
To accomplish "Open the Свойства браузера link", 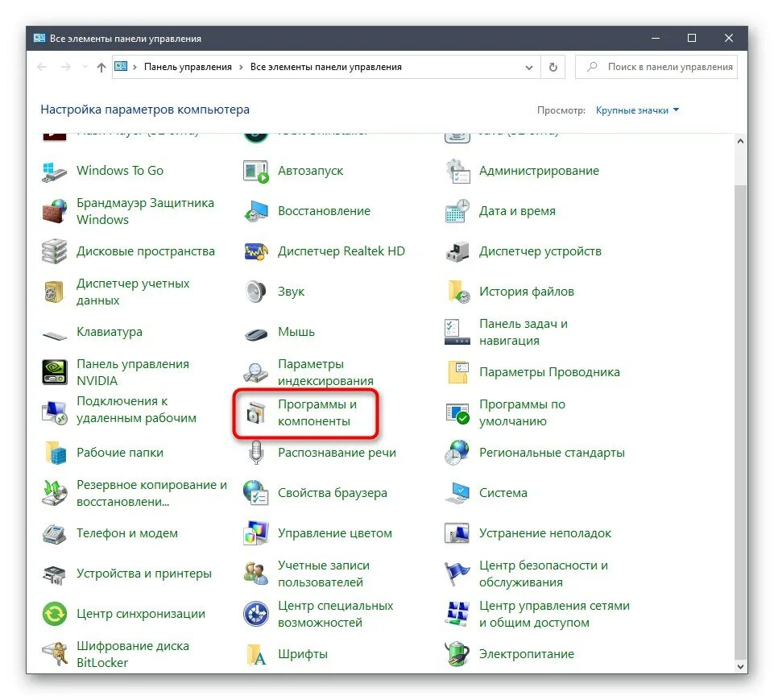I will 332,493.
